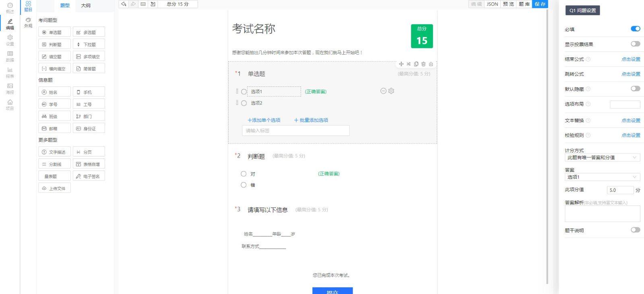Viewport: 644px width, 294px height.
Task: Switch to the 大纲 outline tab
Action: (86, 6)
